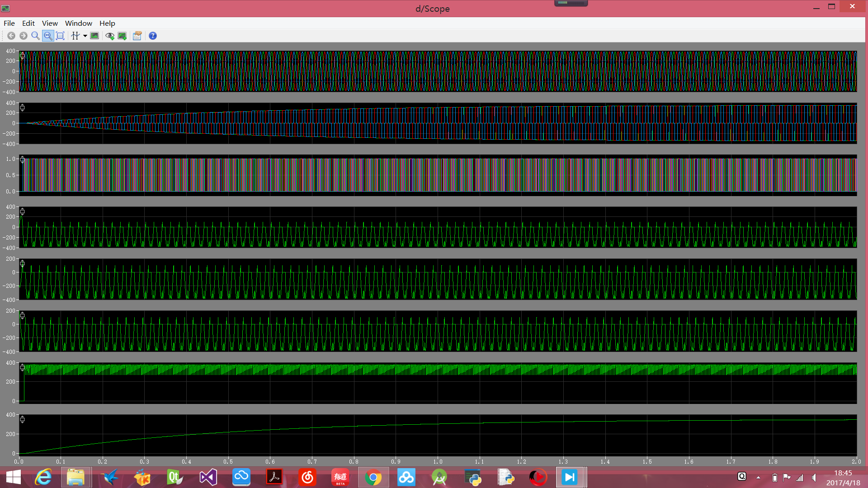The width and height of the screenshot is (868, 488).
Task: Open the Youdao BETA app in taskbar
Action: (x=340, y=477)
